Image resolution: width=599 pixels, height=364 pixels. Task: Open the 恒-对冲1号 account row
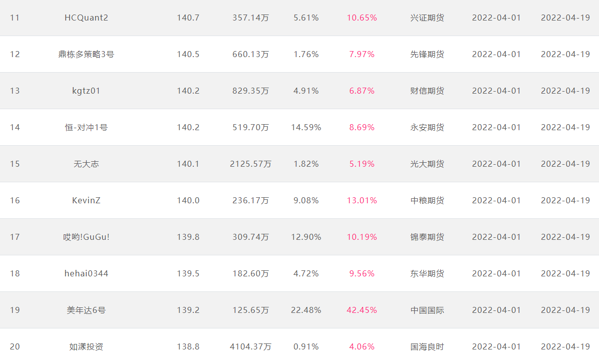(x=86, y=127)
